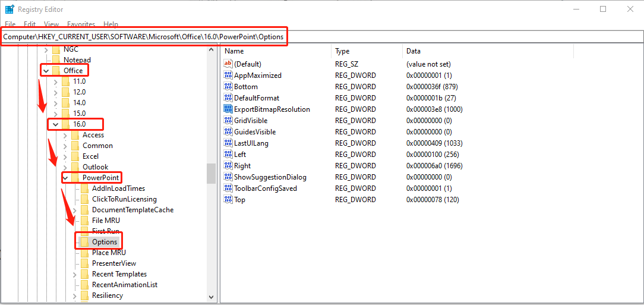This screenshot has width=644, height=305.
Task: Open the View menu
Action: coord(51,24)
